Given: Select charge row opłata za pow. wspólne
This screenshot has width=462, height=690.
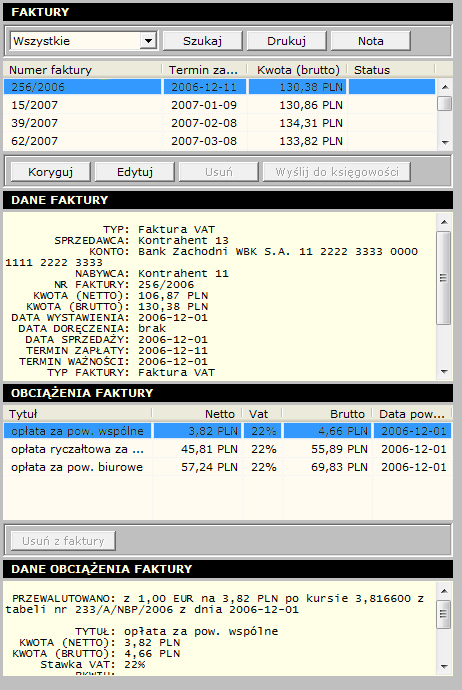Looking at the screenshot, I should click(227, 431).
